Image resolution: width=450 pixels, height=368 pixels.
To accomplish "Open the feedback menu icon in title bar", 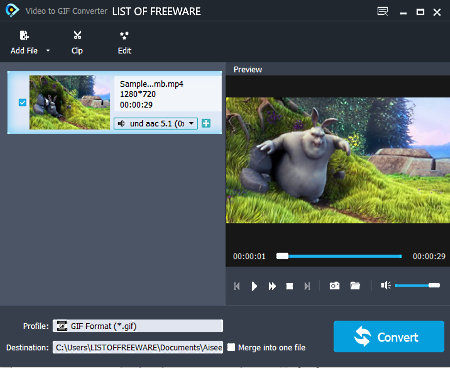I will (x=382, y=12).
